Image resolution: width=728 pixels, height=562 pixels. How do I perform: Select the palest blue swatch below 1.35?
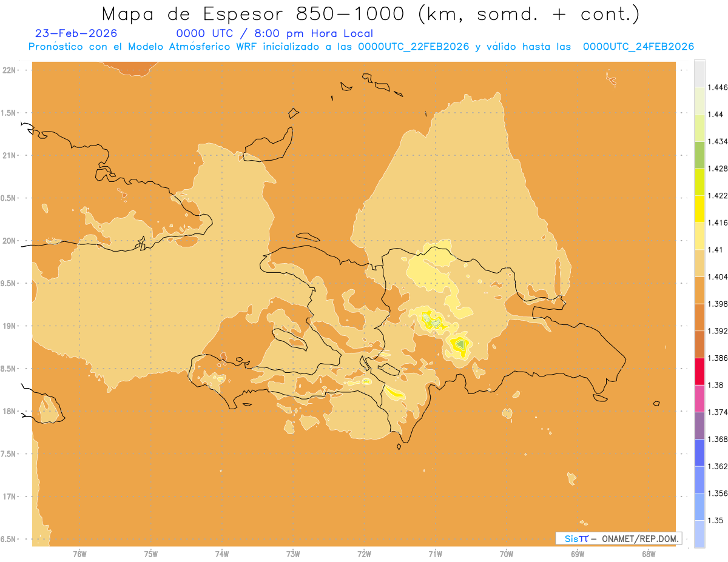point(700,534)
